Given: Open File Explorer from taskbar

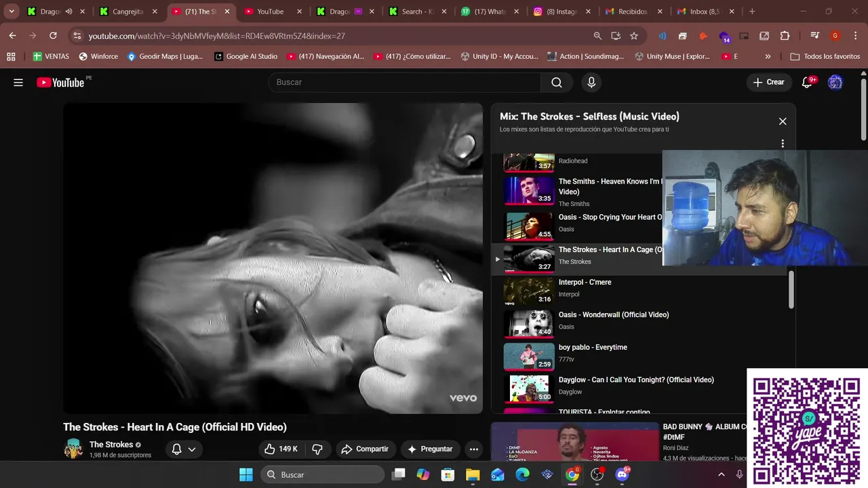Looking at the screenshot, I should (473, 474).
